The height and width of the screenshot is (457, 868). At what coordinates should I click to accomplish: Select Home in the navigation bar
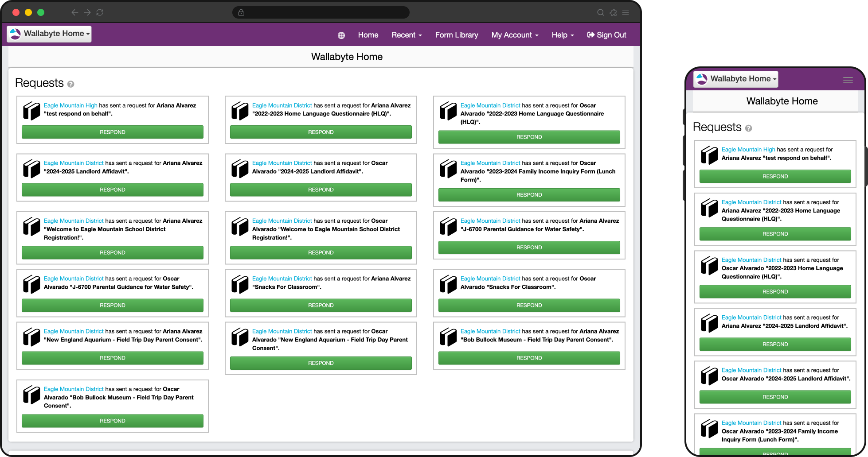368,35
